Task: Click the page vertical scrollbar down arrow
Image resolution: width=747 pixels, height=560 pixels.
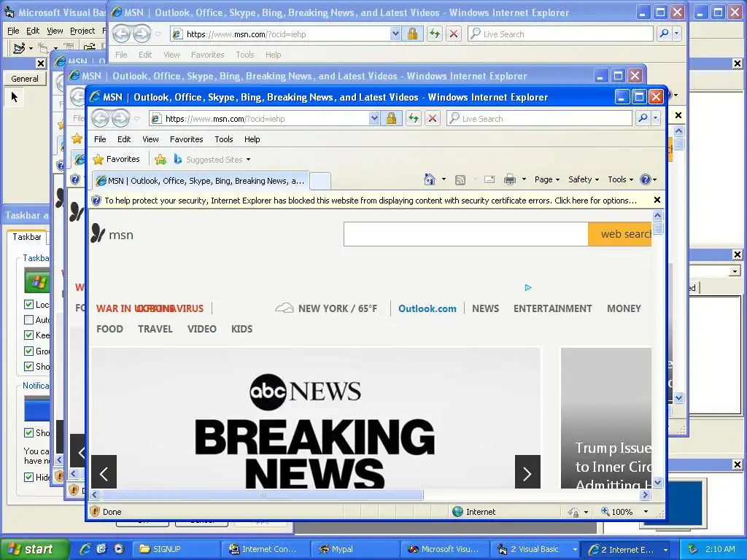Action: [x=657, y=483]
